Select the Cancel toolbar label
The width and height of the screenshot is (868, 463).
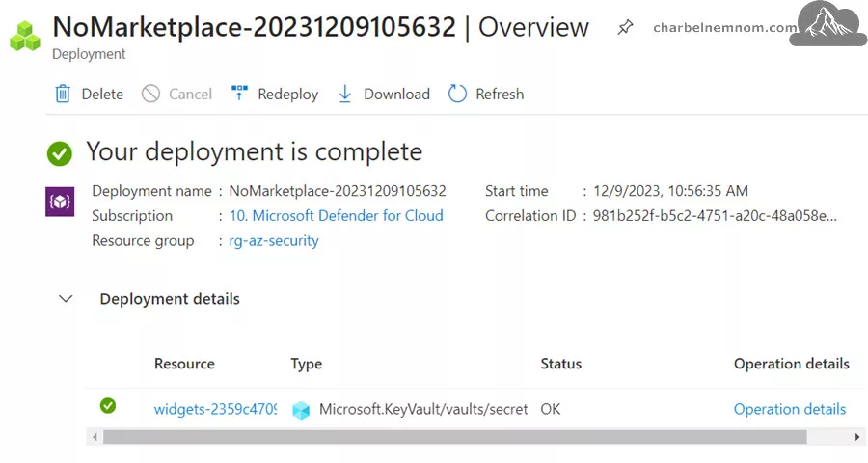190,95
